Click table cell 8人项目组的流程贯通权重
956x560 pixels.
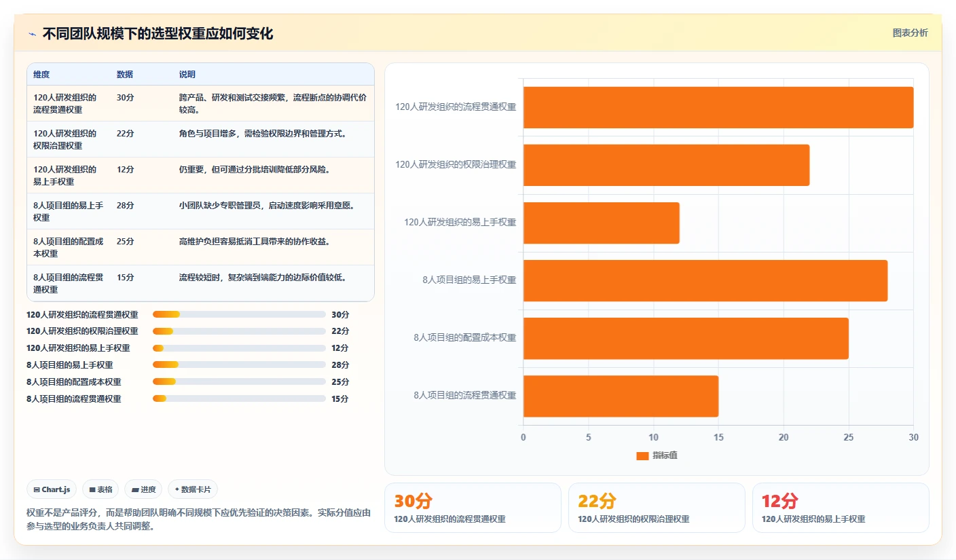[68, 283]
